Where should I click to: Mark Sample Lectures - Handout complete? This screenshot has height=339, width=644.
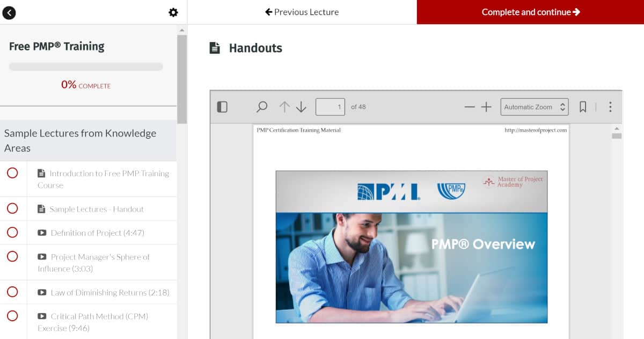[x=12, y=208]
